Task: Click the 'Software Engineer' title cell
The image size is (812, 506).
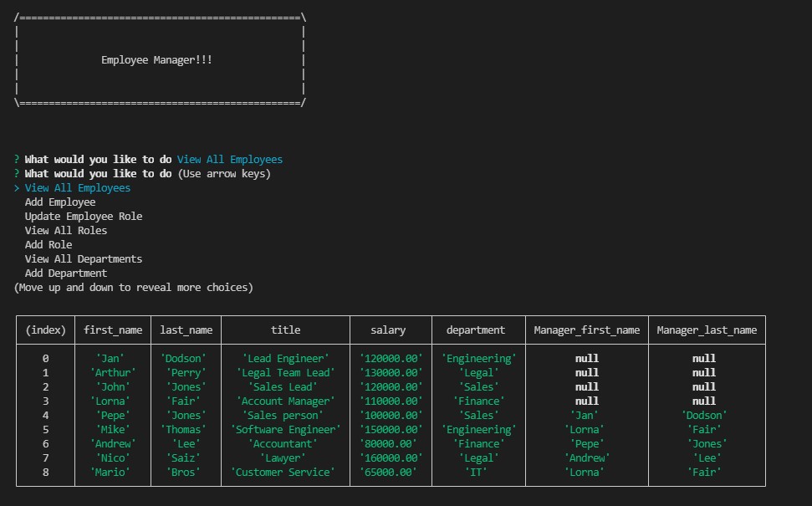Action: coord(285,430)
